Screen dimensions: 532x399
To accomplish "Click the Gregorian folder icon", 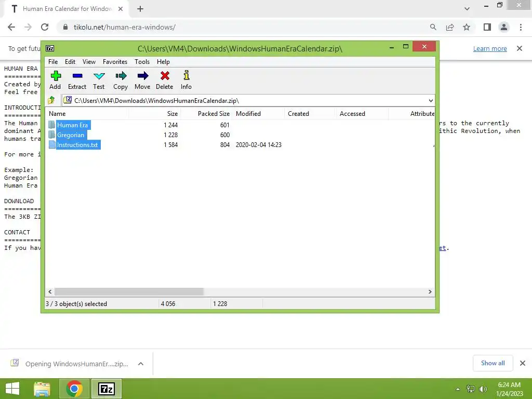I will [51, 135].
